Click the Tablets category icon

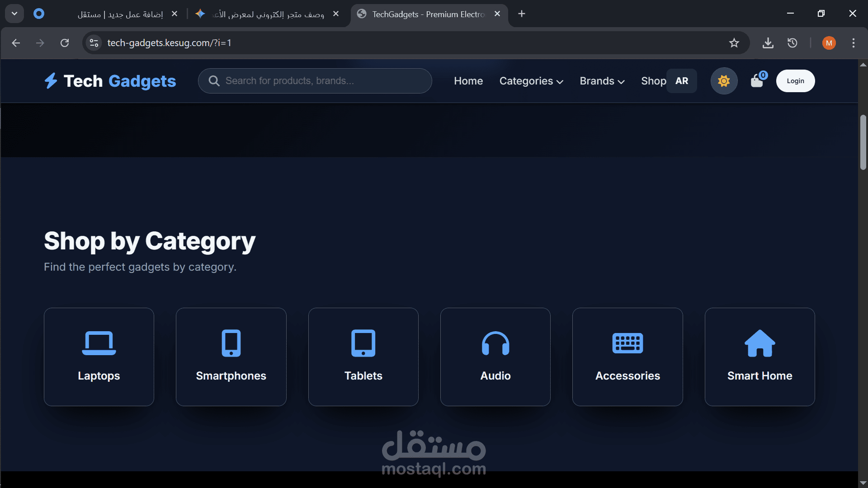pos(363,343)
